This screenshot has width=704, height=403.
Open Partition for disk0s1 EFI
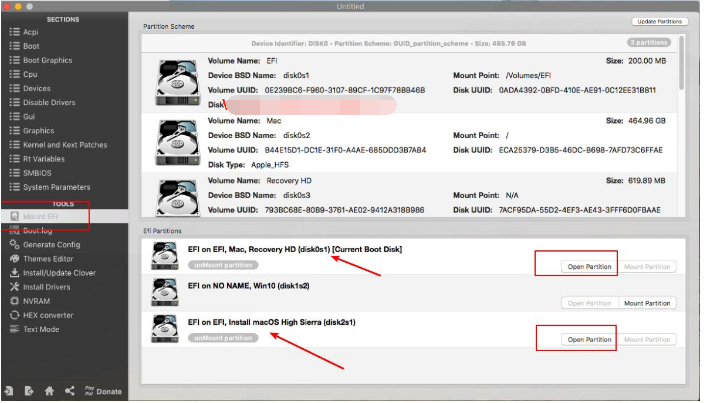(589, 267)
